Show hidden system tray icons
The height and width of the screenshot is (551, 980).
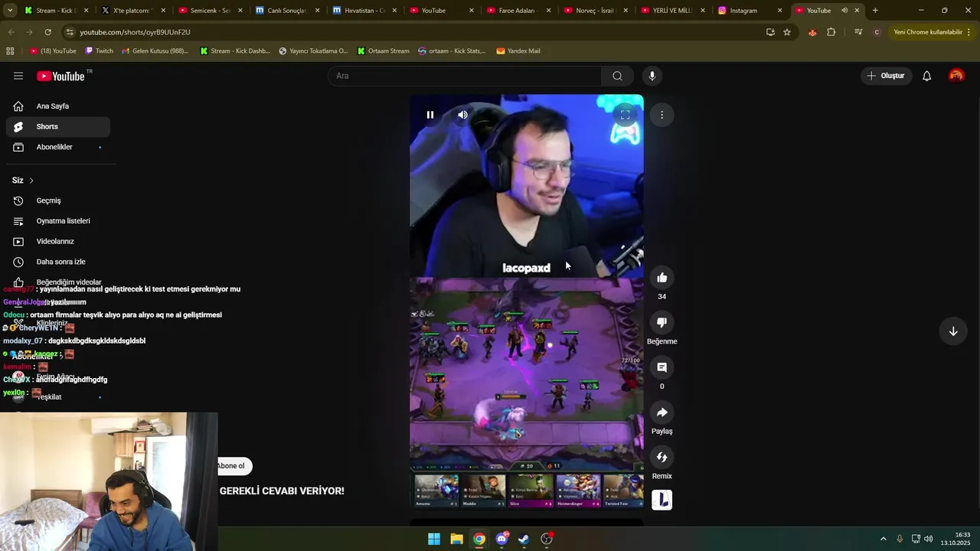pos(883,539)
